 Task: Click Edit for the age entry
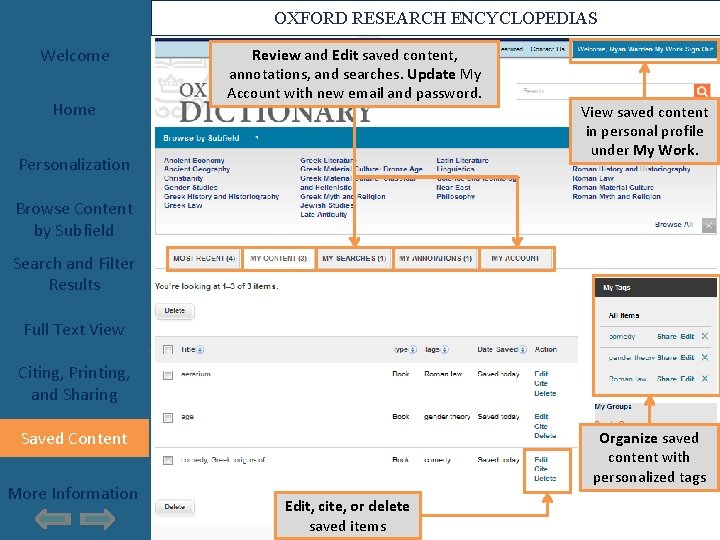(541, 416)
